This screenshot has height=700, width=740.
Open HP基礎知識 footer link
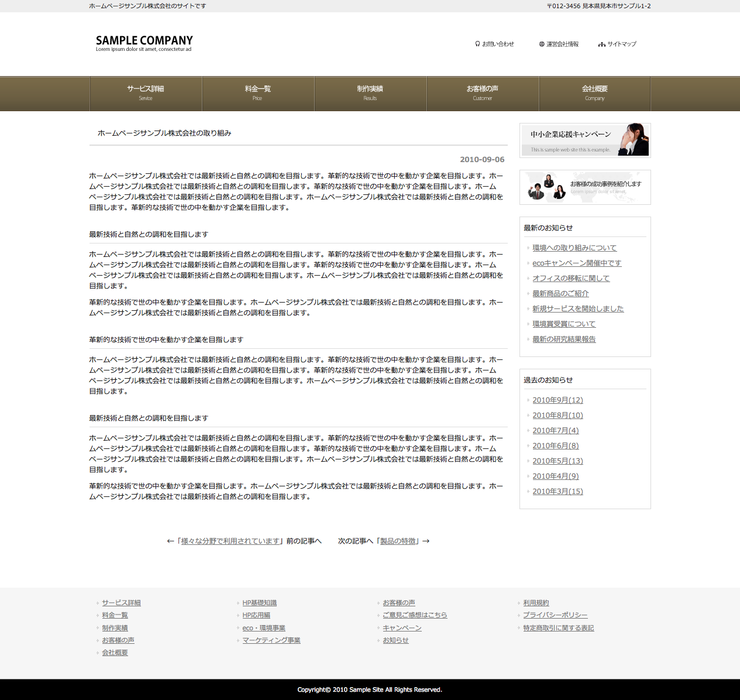(x=260, y=603)
